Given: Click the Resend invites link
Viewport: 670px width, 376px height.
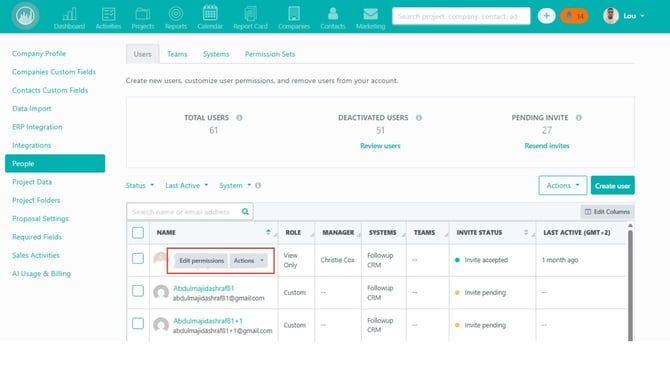Looking at the screenshot, I should (547, 146).
